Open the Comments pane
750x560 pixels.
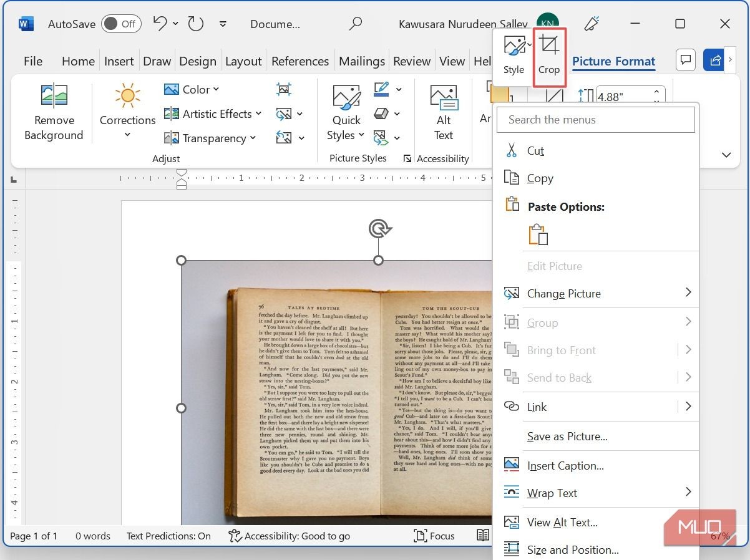pyautogui.click(x=686, y=60)
